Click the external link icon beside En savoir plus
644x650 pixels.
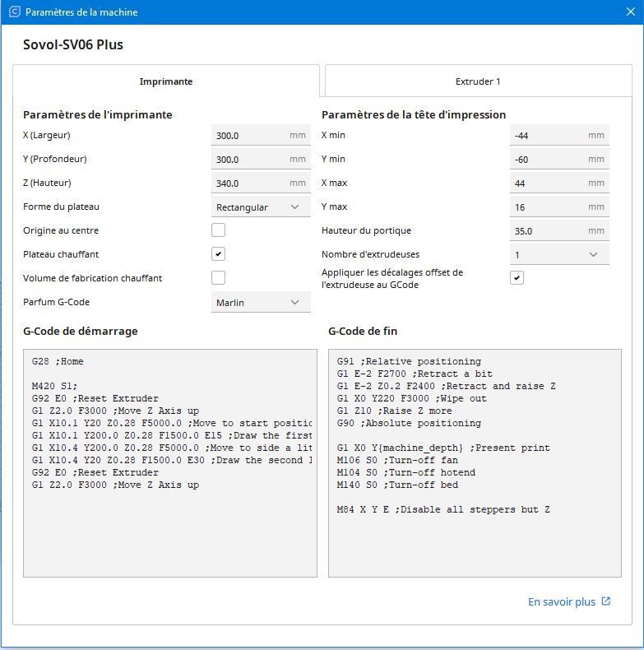(x=606, y=601)
